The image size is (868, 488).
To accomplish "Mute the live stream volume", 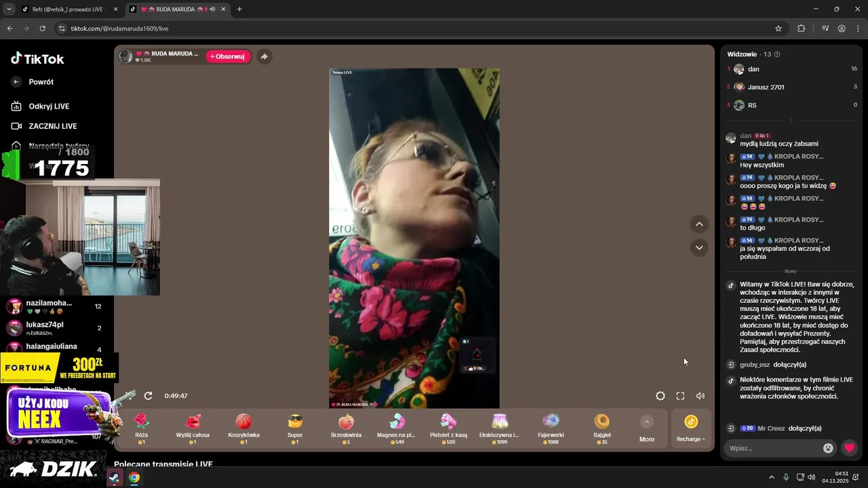I will tap(701, 396).
